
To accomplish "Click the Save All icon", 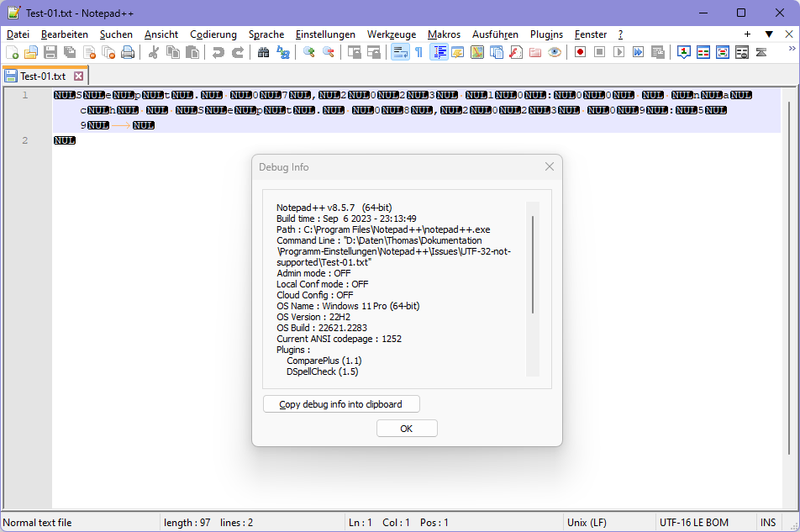I will pos(70,52).
